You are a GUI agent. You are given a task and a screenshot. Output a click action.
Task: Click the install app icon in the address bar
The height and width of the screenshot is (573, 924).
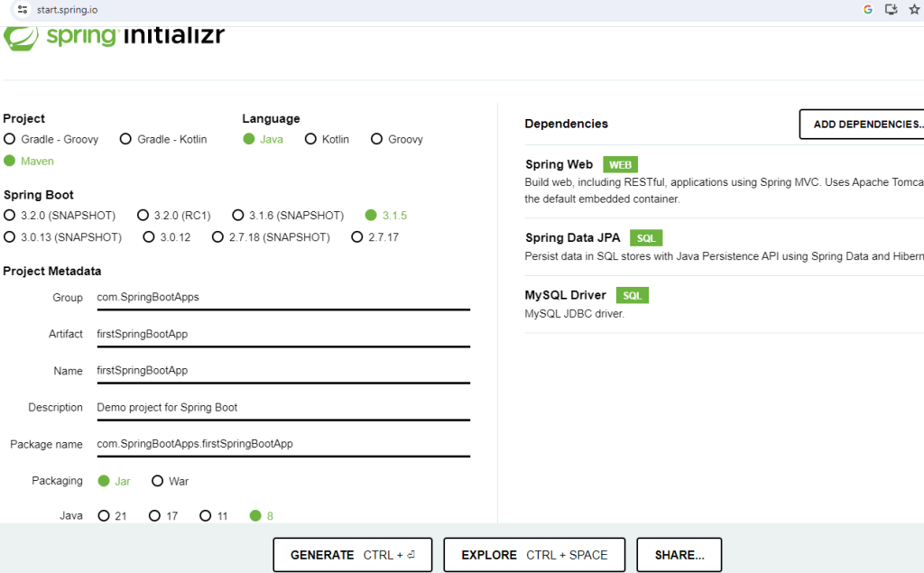(x=891, y=9)
